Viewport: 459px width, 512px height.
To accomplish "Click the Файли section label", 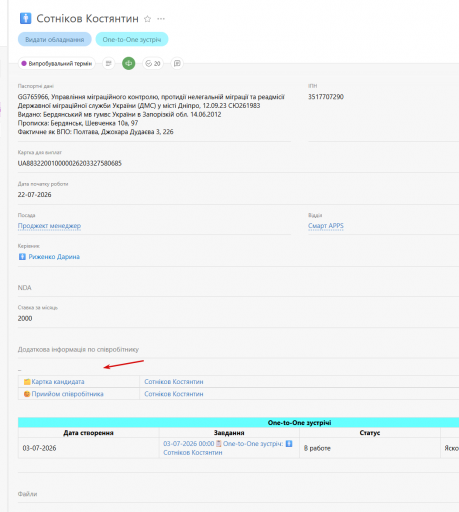I will point(27,494).
